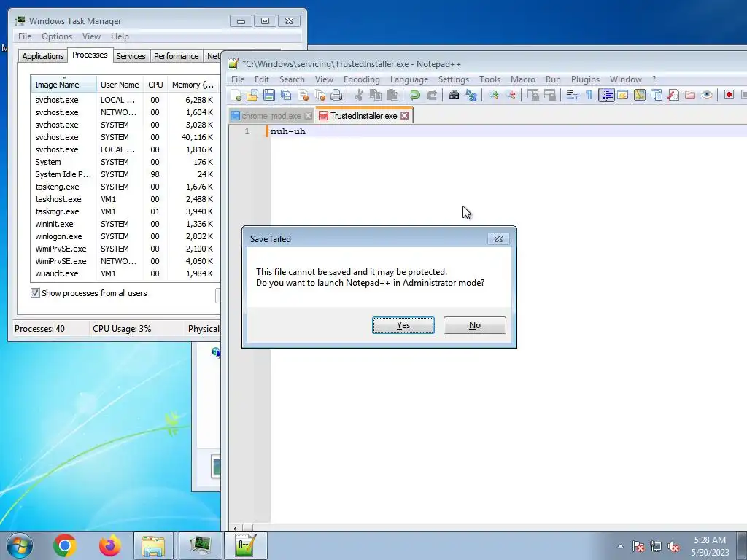The image size is (747, 560).
Task: Click the Zoom In magnifier icon
Action: [x=494, y=96]
